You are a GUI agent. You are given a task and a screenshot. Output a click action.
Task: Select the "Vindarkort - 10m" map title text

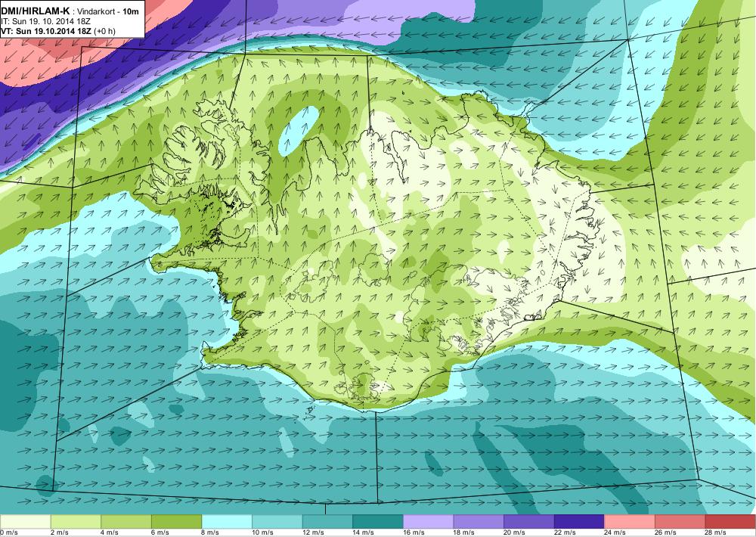[x=108, y=11]
